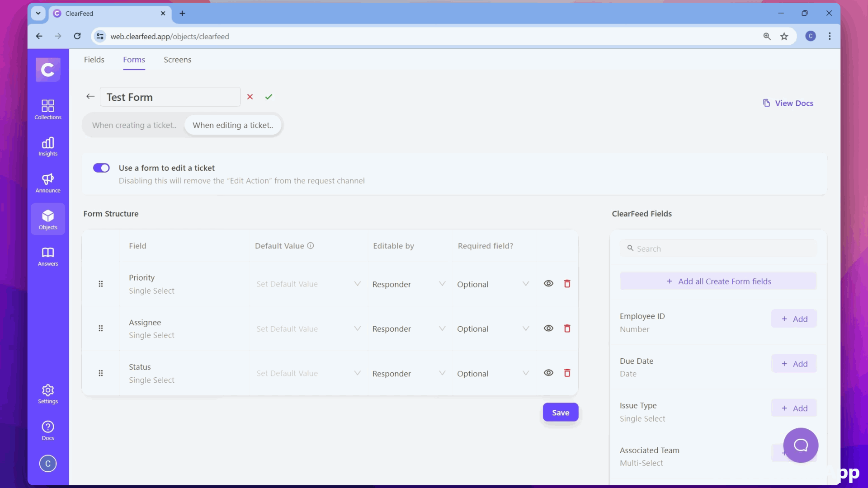Click the Save button
This screenshot has width=868, height=488.
560,413
